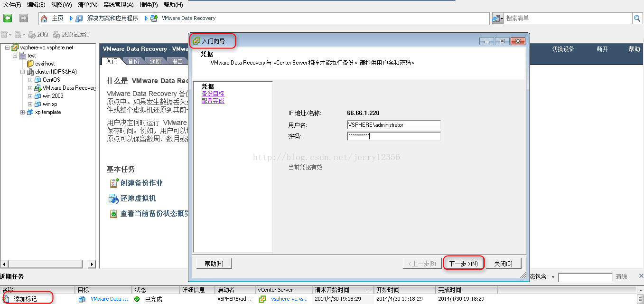Switch to the 入门 tab

112,61
